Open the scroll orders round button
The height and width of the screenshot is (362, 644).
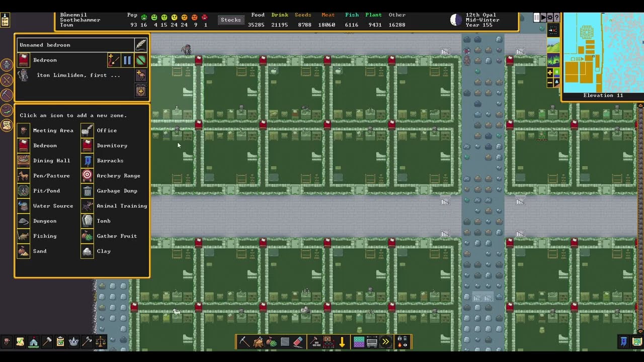coord(7,125)
